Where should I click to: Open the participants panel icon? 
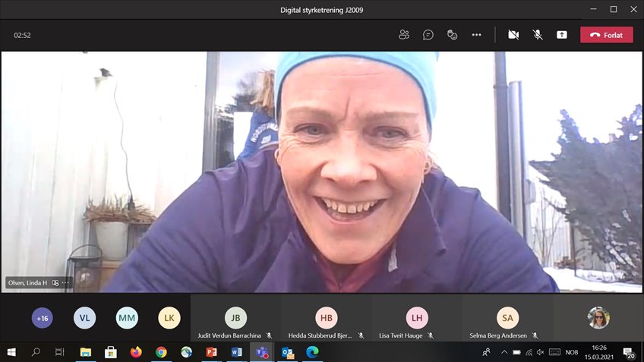point(404,35)
